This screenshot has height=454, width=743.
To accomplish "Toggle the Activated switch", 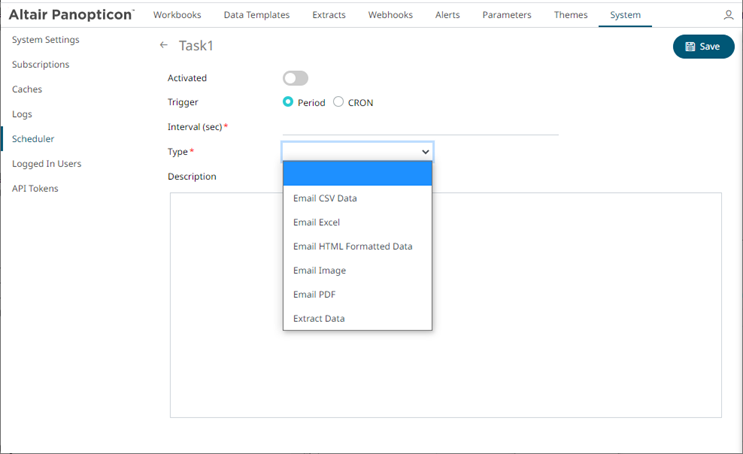I will pyautogui.click(x=295, y=78).
